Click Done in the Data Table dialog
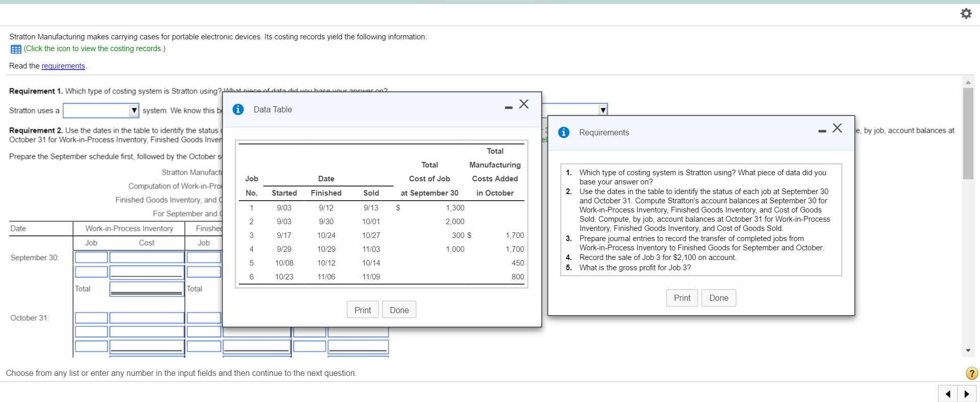 399,310
